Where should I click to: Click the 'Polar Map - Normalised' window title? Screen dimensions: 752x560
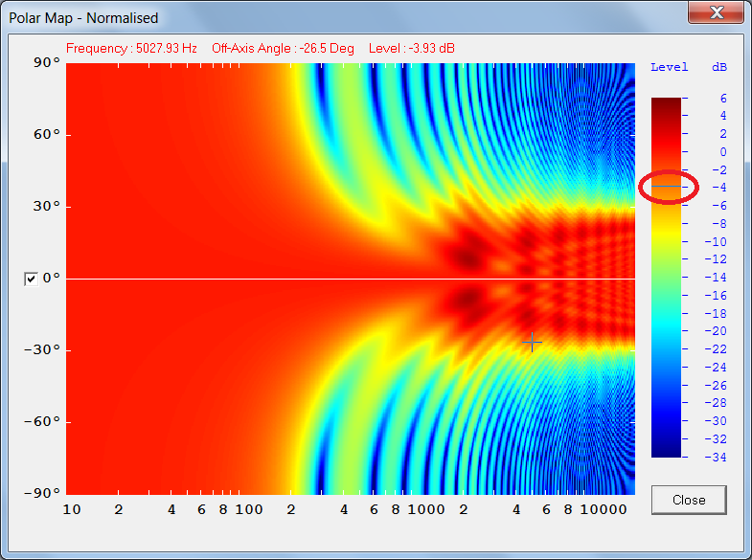tap(83, 18)
